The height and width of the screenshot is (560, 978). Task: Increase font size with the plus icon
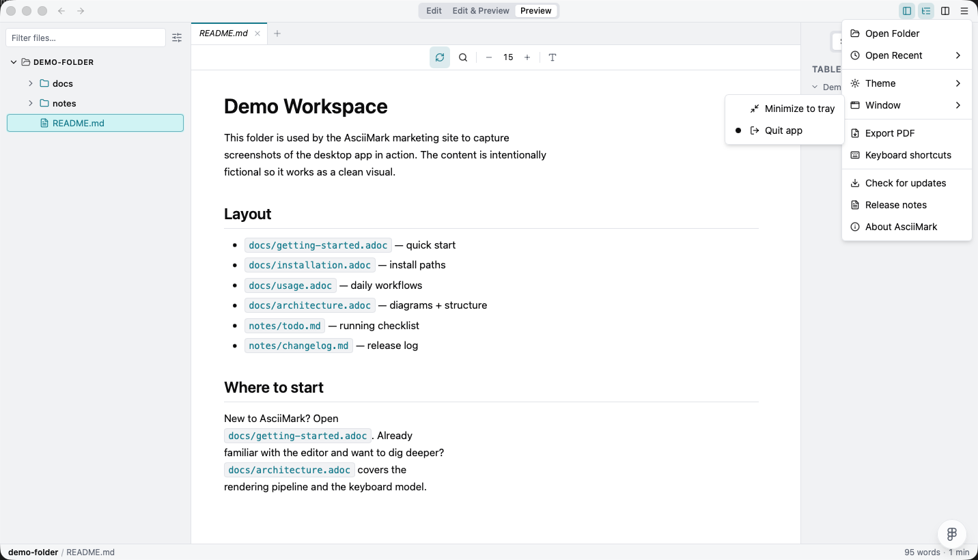pyautogui.click(x=527, y=57)
